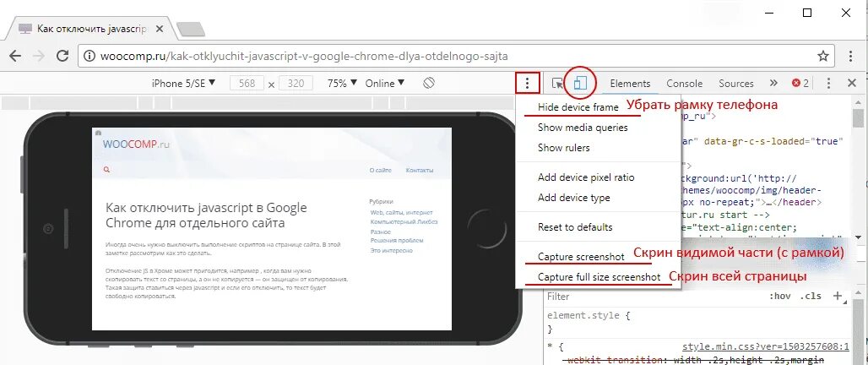Activate the inspect element picker icon
This screenshot has height=365, width=868.
[x=557, y=84]
